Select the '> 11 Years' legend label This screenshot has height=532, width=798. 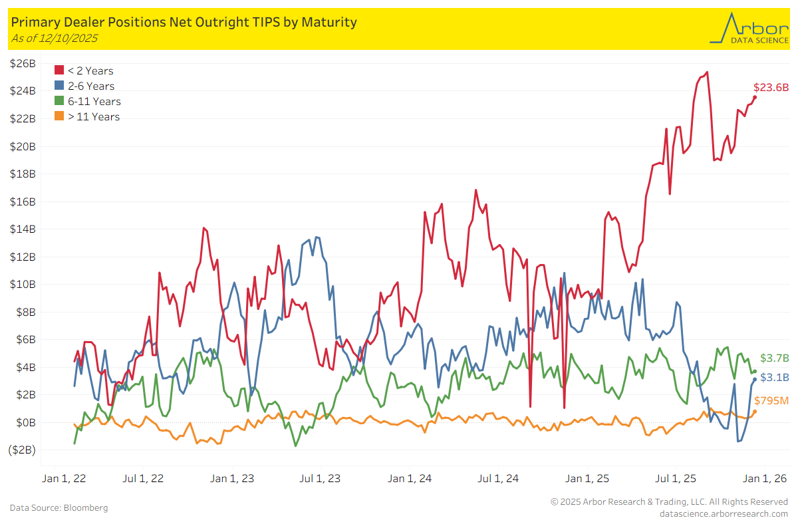click(x=94, y=116)
